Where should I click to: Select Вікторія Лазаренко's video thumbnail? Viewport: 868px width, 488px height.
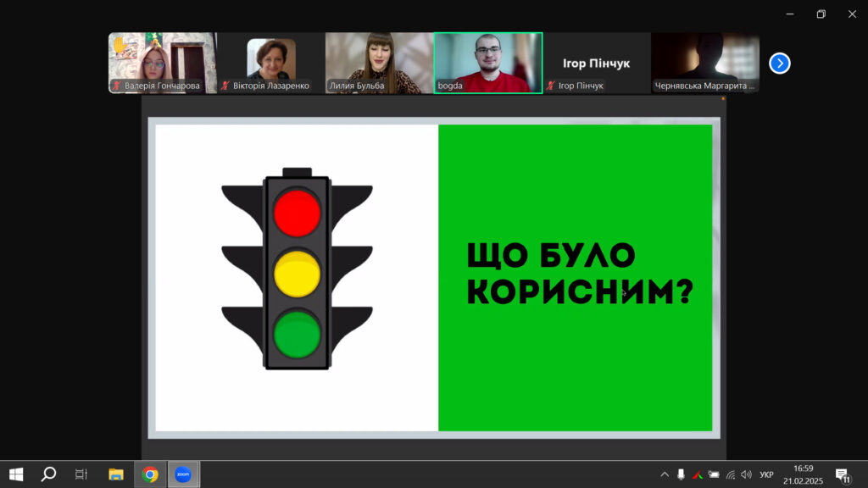click(x=271, y=63)
